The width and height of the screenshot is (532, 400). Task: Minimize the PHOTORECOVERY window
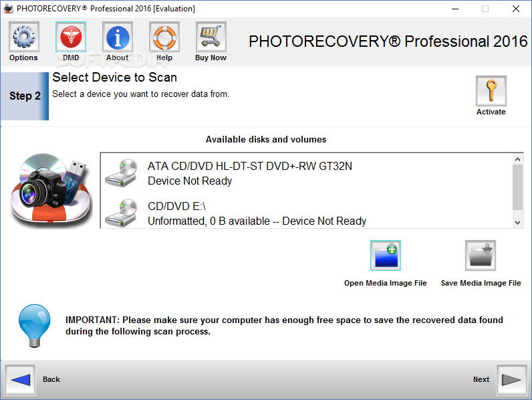pyautogui.click(x=455, y=9)
